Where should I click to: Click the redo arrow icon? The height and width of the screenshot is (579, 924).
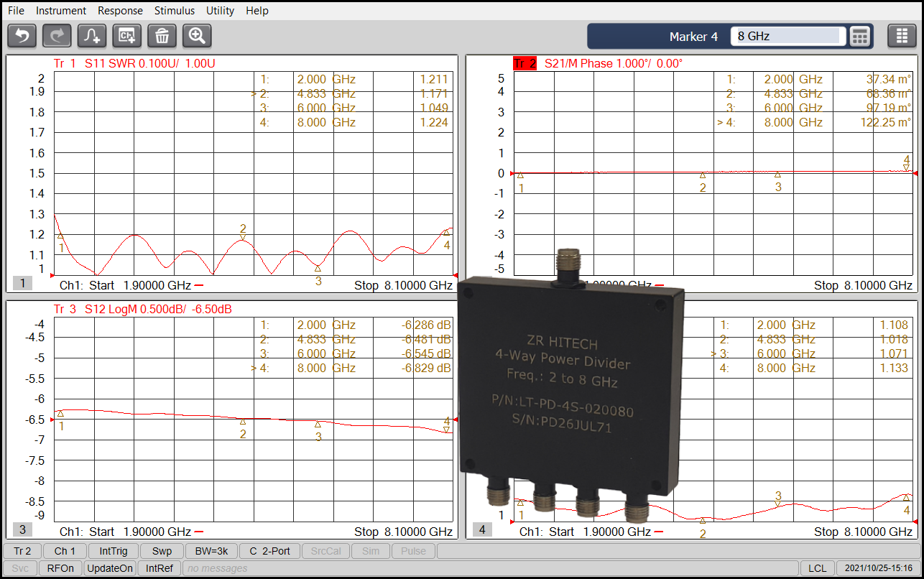pyautogui.click(x=57, y=35)
